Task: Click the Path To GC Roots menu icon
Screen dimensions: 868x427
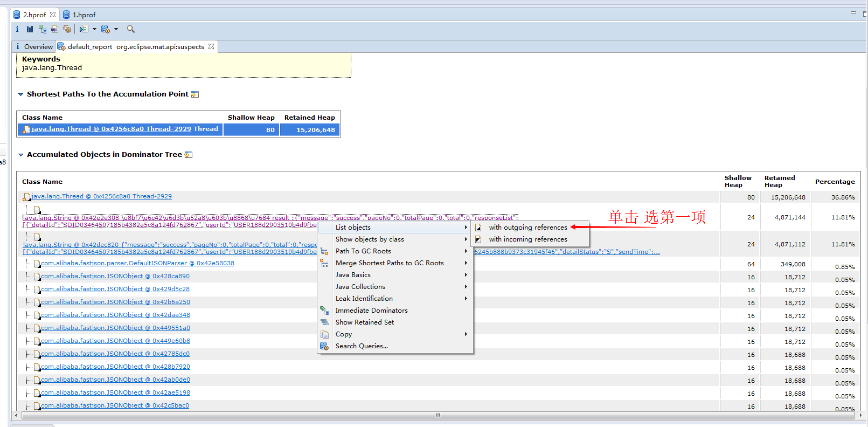Action: [324, 251]
